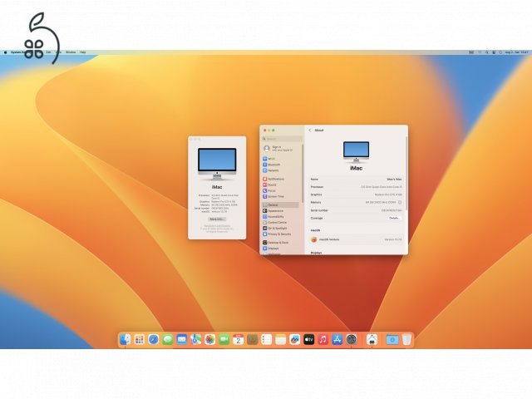Image resolution: width=532 pixels, height=399 pixels.
Task: Click the Details… button next to Coverage
Action: [x=394, y=218]
